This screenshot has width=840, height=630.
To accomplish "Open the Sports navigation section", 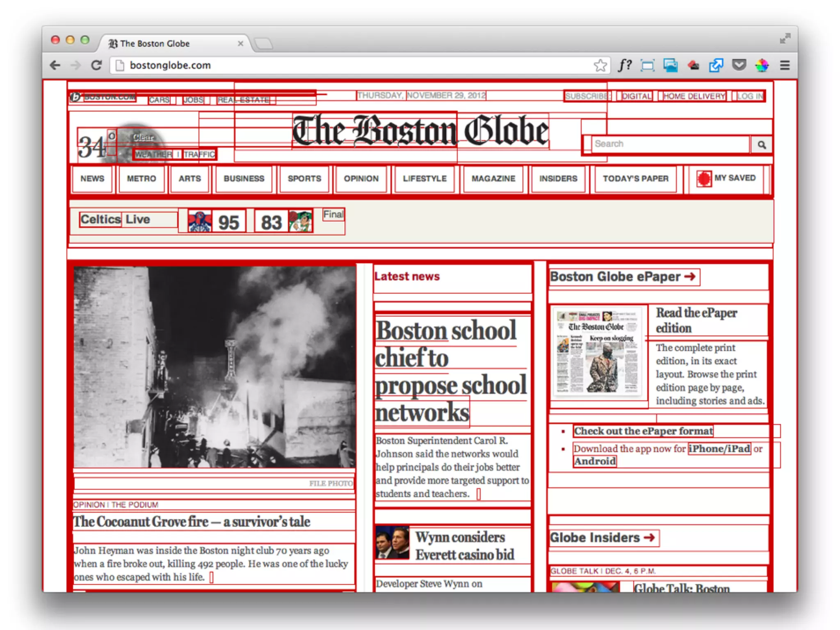I will pos(304,178).
